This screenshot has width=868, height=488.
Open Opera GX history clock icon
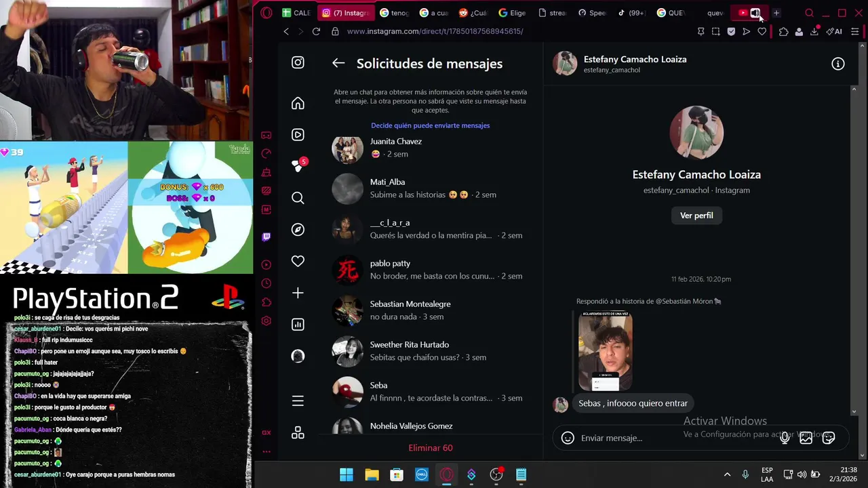tap(266, 283)
